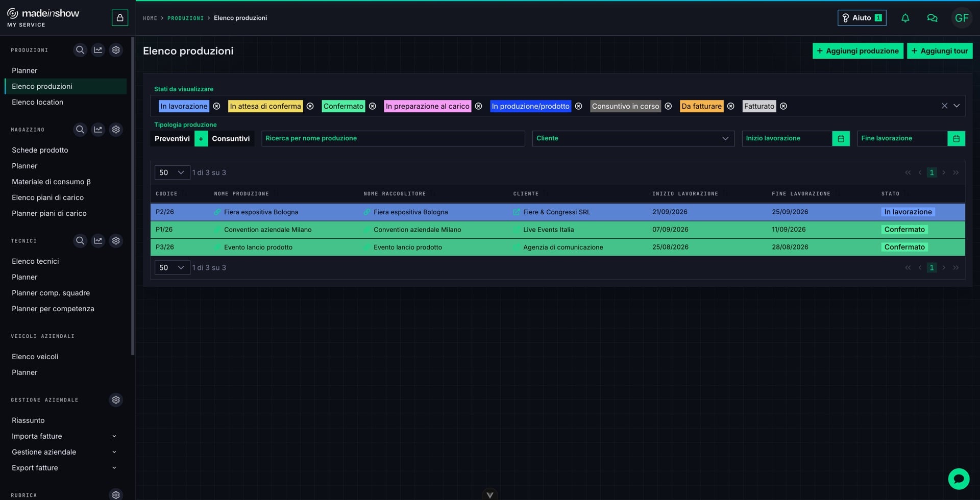Image resolution: width=980 pixels, height=500 pixels.
Task: Click the green support chat bubble
Action: [x=959, y=479]
